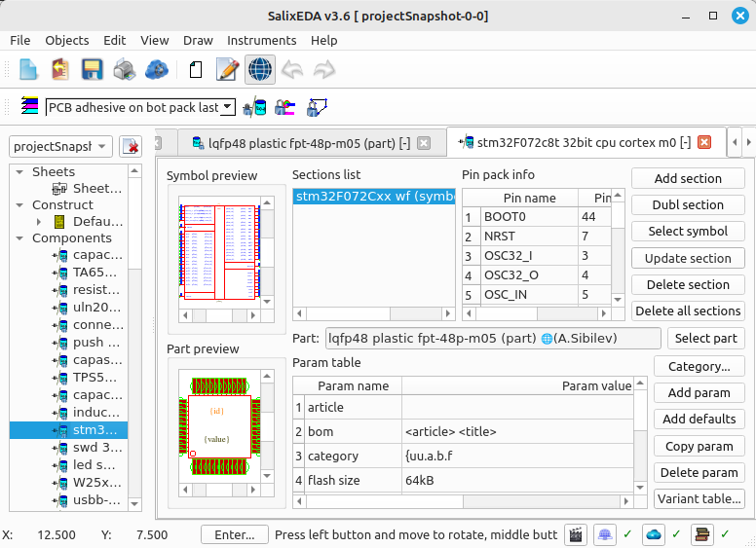Open the PCB adhesive on bot layer dropdown

[140, 107]
